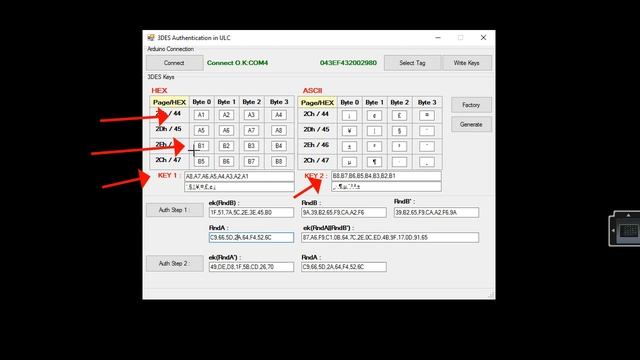Click ASCII cell showing ± in row 2Eh / 46
Viewport: 640px width, 360px height.
click(x=349, y=146)
